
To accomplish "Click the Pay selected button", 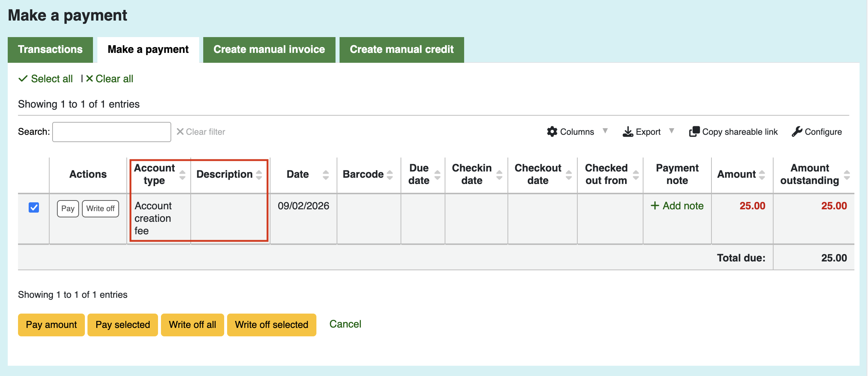I will click(x=123, y=325).
